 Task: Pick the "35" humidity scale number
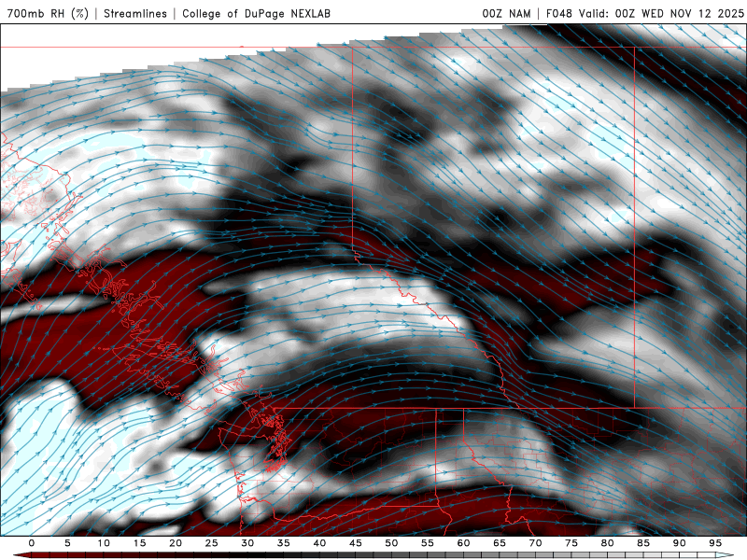[x=284, y=543]
